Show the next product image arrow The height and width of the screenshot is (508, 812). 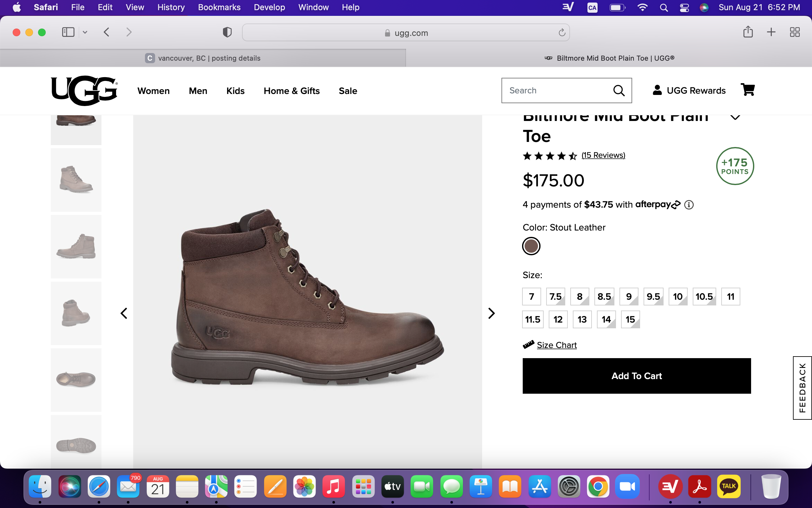tap(491, 313)
